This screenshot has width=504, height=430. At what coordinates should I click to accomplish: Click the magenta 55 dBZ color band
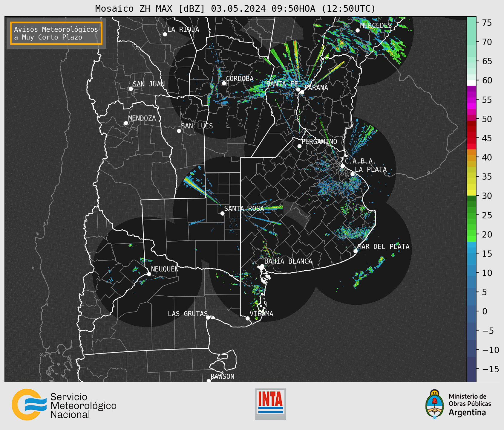pos(471,100)
